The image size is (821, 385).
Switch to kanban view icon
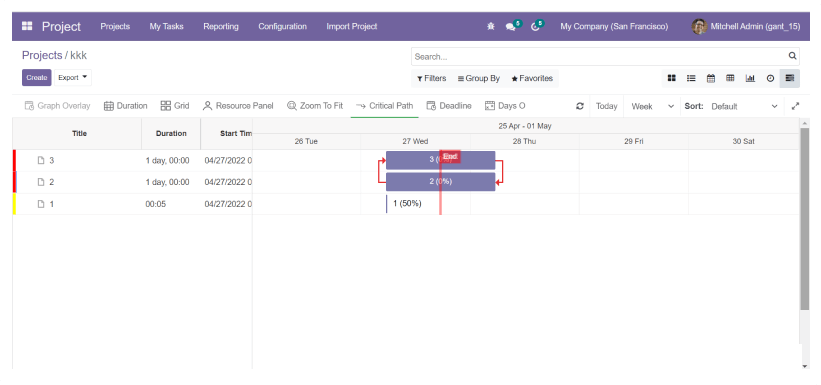click(671, 78)
